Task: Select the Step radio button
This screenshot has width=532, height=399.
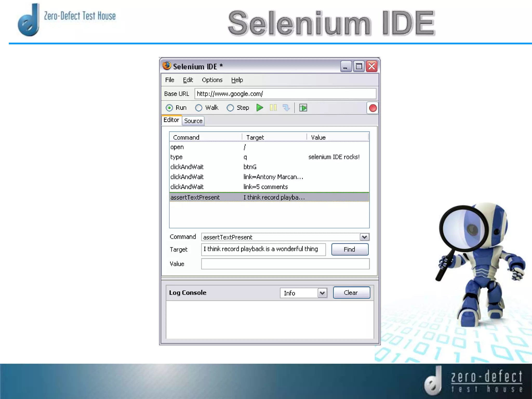Action: (x=230, y=108)
